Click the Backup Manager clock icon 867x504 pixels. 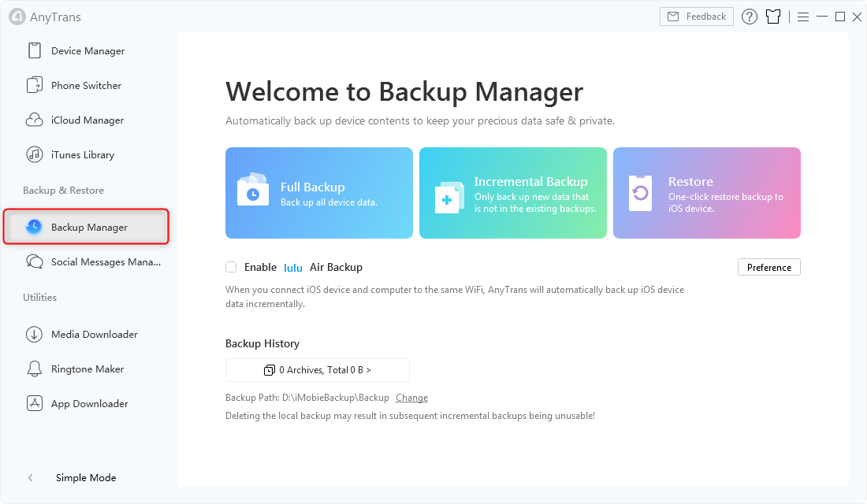pyautogui.click(x=34, y=227)
